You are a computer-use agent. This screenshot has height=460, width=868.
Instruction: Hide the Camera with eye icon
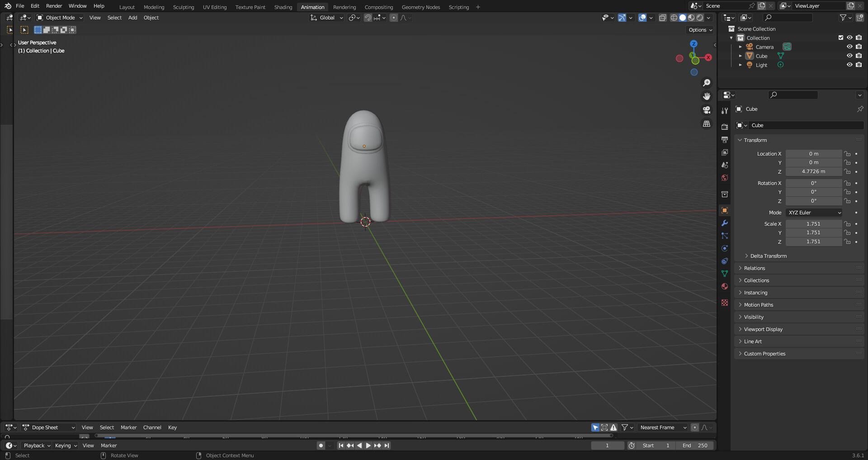coord(849,47)
